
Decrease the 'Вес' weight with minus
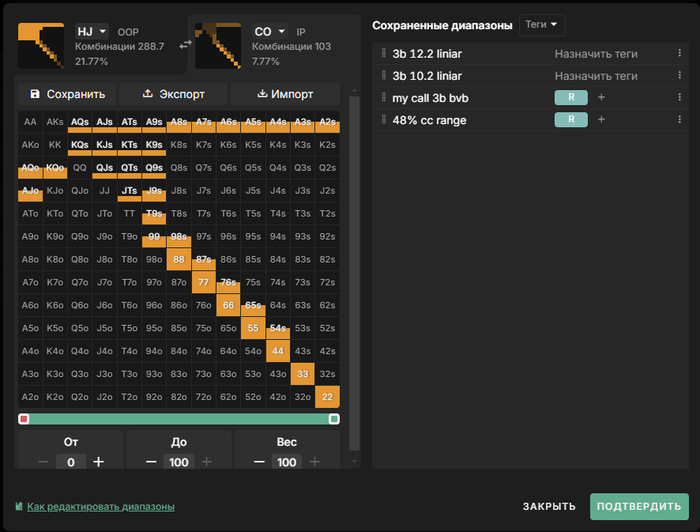coord(259,462)
